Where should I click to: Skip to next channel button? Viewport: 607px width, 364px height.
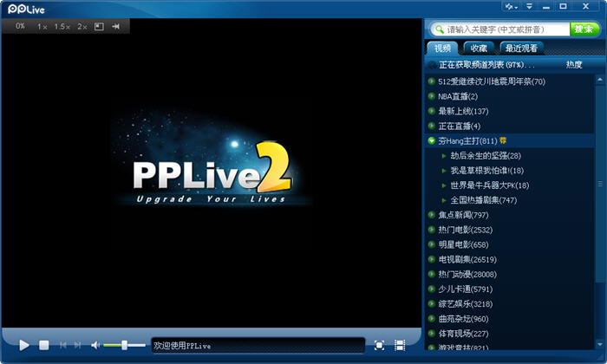click(77, 345)
